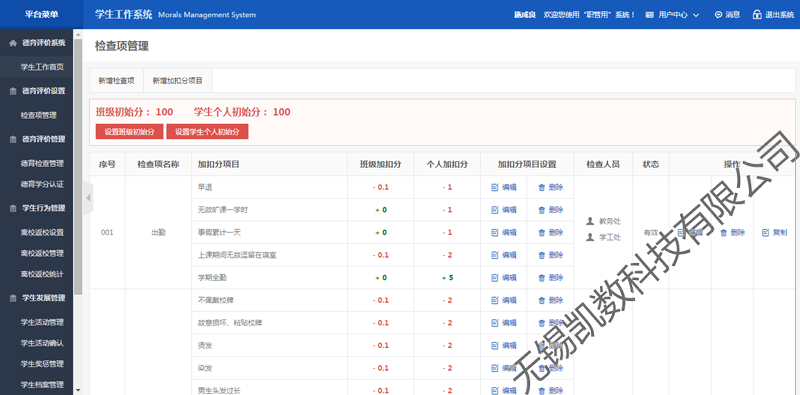Open 学生档案管理 in the sidebar
Viewport: 800px width, 395px height.
click(42, 384)
